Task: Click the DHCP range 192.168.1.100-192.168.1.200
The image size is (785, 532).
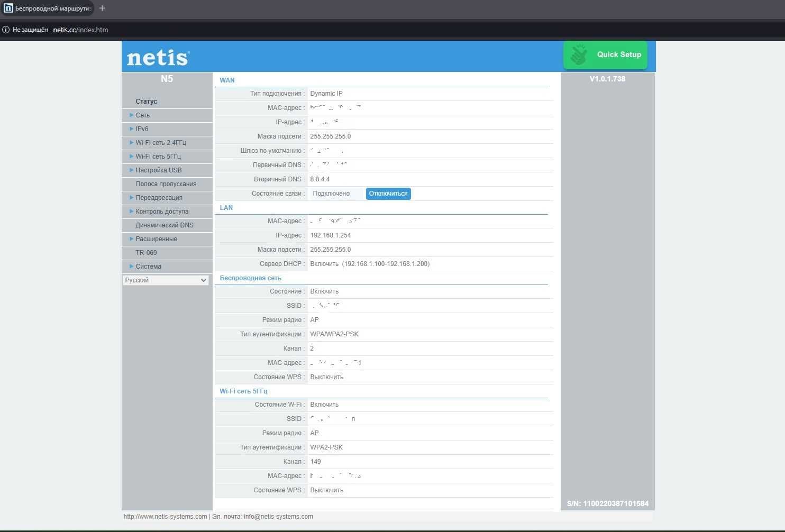Action: pyautogui.click(x=386, y=264)
